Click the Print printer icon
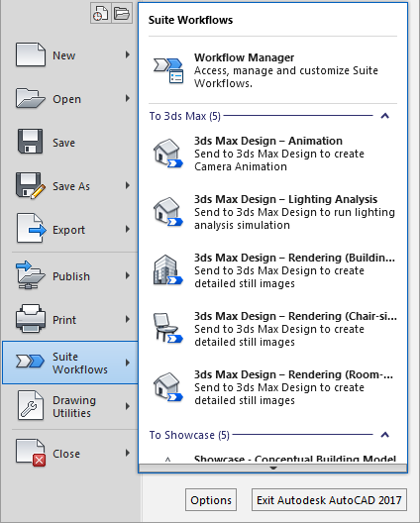The width and height of the screenshot is (420, 523). 31,319
